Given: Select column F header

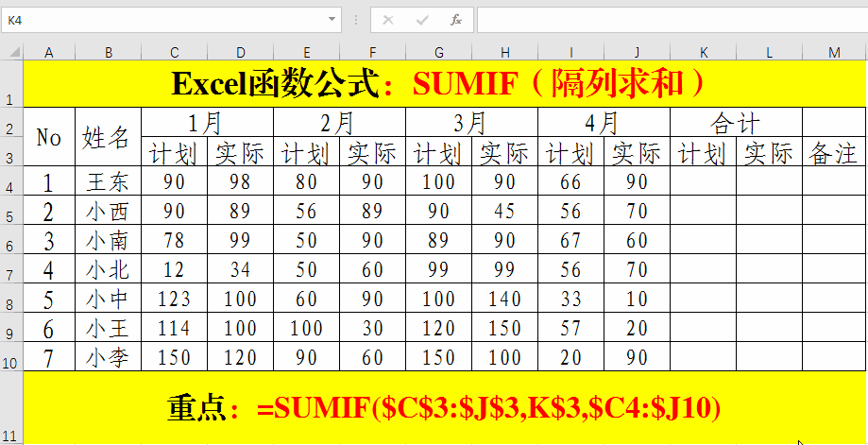Looking at the screenshot, I should (372, 53).
